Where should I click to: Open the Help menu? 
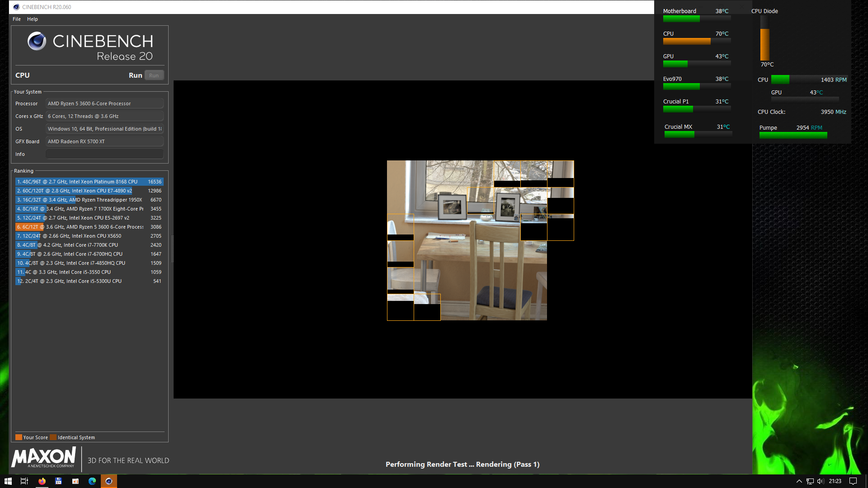pos(32,19)
